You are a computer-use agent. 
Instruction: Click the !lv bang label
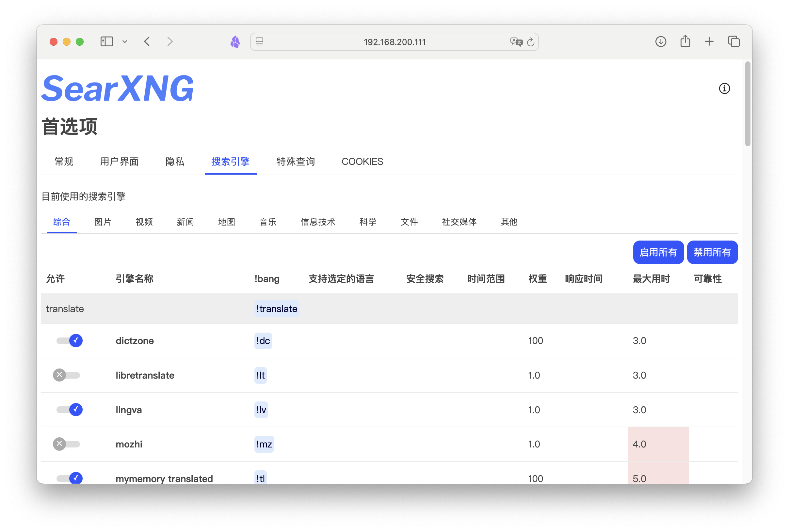click(261, 410)
